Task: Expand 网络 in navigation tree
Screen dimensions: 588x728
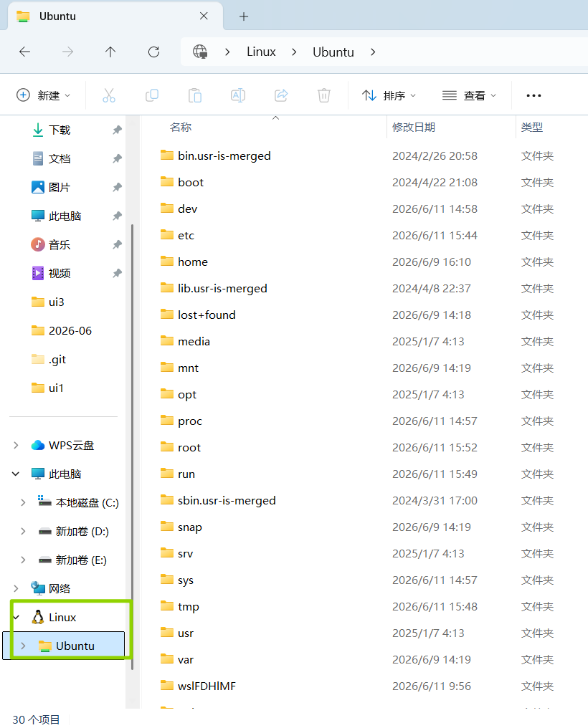Action: pos(16,589)
